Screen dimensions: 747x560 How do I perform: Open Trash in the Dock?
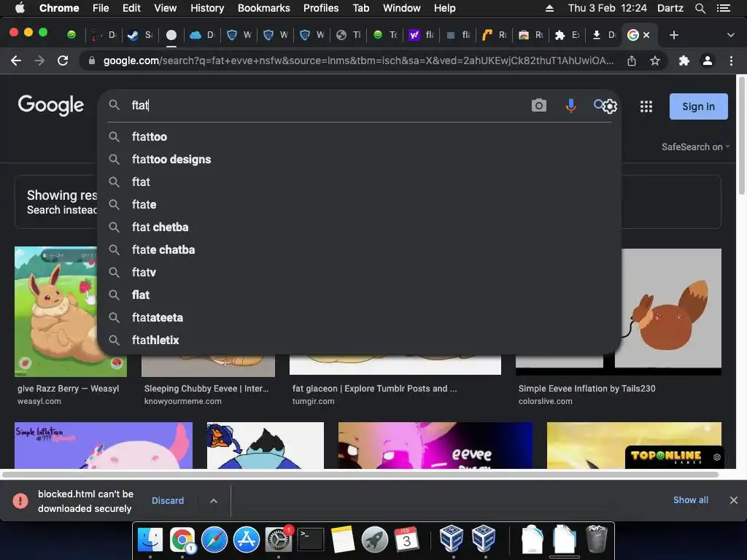point(596,538)
